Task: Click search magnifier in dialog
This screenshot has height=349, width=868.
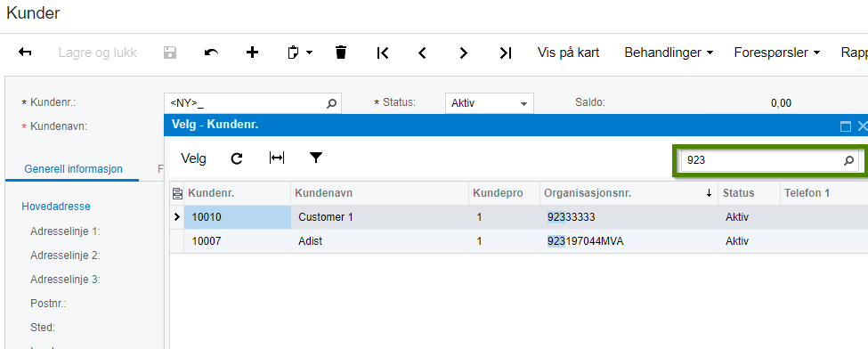Action: [848, 160]
